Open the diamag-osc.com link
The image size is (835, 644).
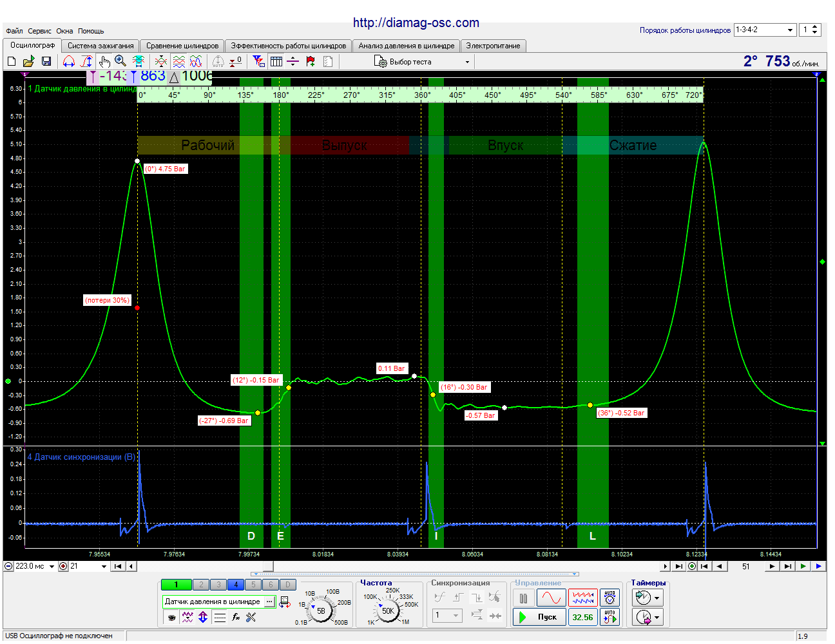[416, 23]
